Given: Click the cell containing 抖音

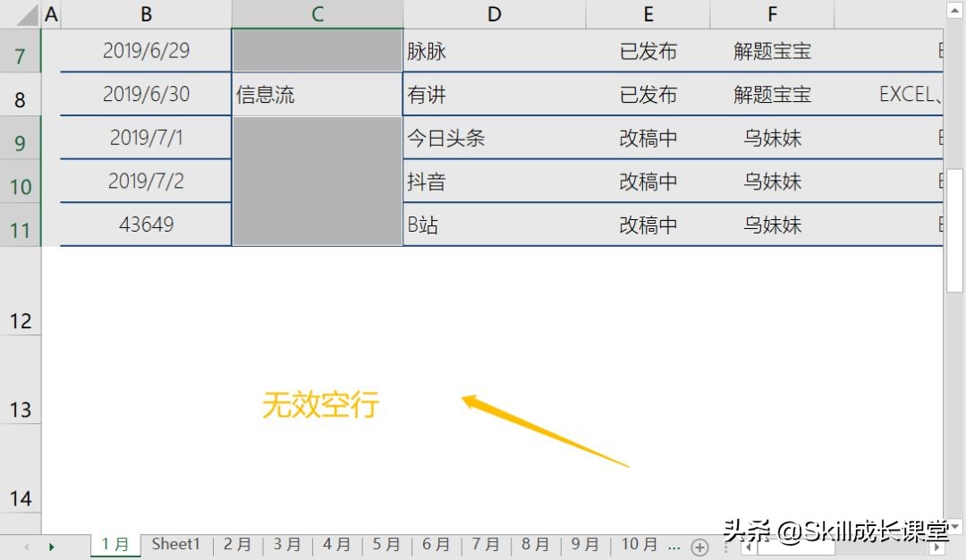Looking at the screenshot, I should tap(494, 181).
